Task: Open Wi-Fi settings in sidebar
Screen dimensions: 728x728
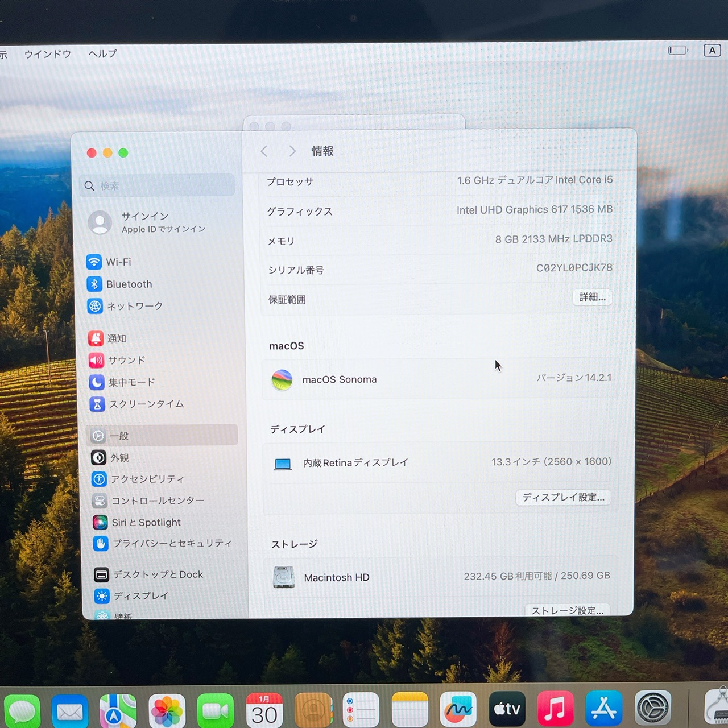Action: pos(109,262)
